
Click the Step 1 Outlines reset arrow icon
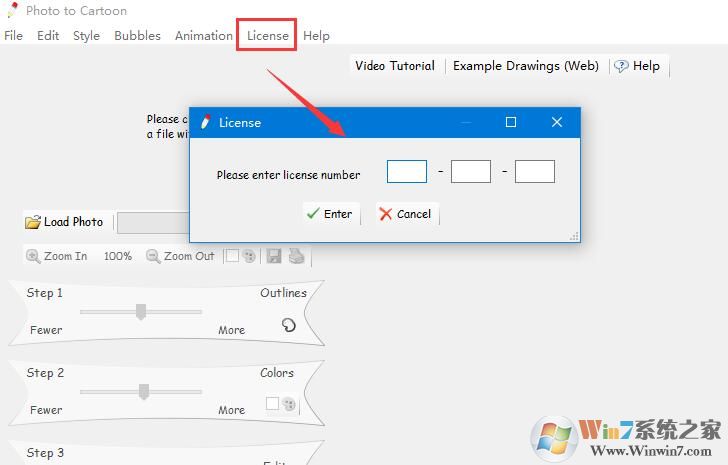pos(288,325)
